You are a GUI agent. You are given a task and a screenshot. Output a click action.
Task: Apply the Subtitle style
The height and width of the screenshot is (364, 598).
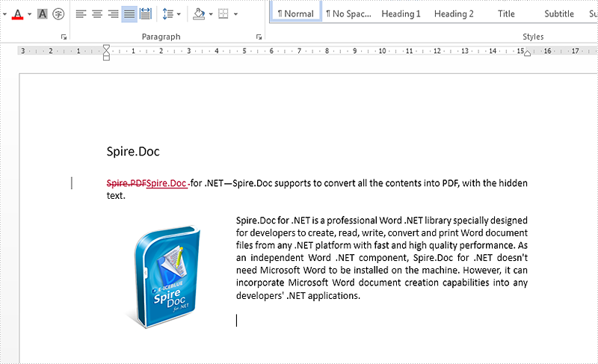[559, 13]
